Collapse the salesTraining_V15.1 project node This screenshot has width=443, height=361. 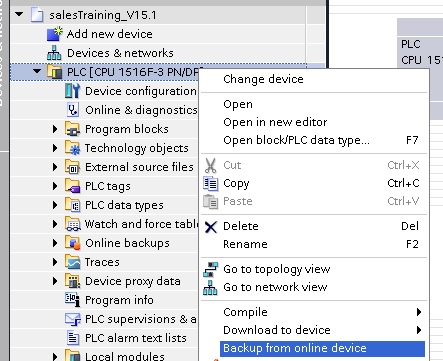pyautogui.click(x=19, y=14)
